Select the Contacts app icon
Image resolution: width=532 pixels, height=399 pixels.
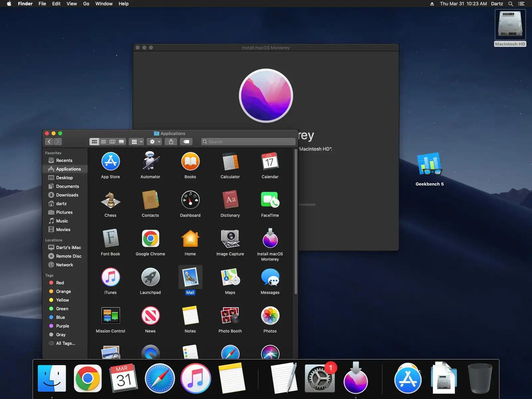(150, 200)
